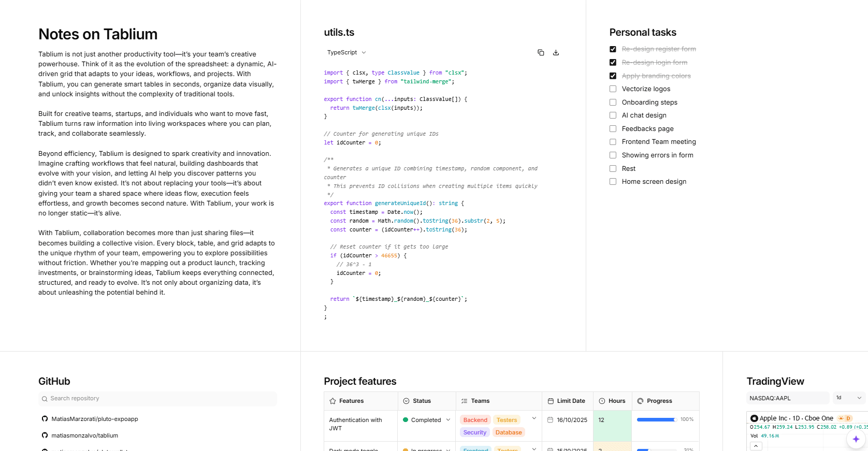The image size is (868, 451).
Task: Open the 1d timeframe dropdown
Action: (848, 398)
